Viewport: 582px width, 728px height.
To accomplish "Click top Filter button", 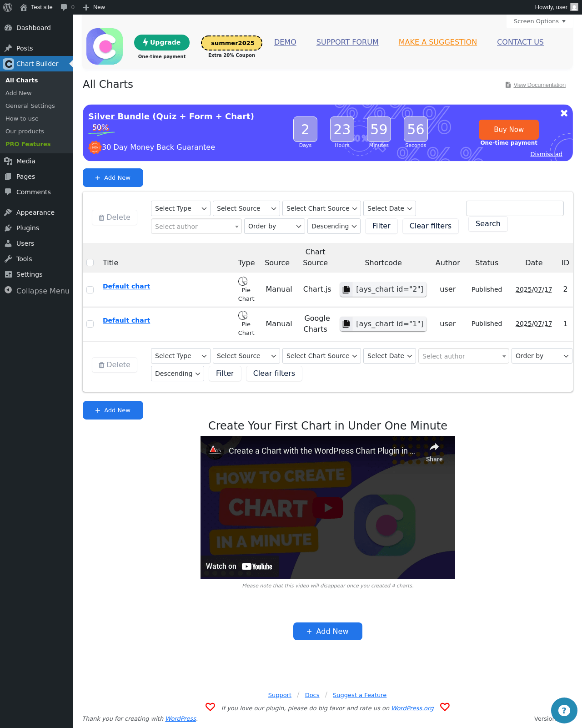I will 381,226.
